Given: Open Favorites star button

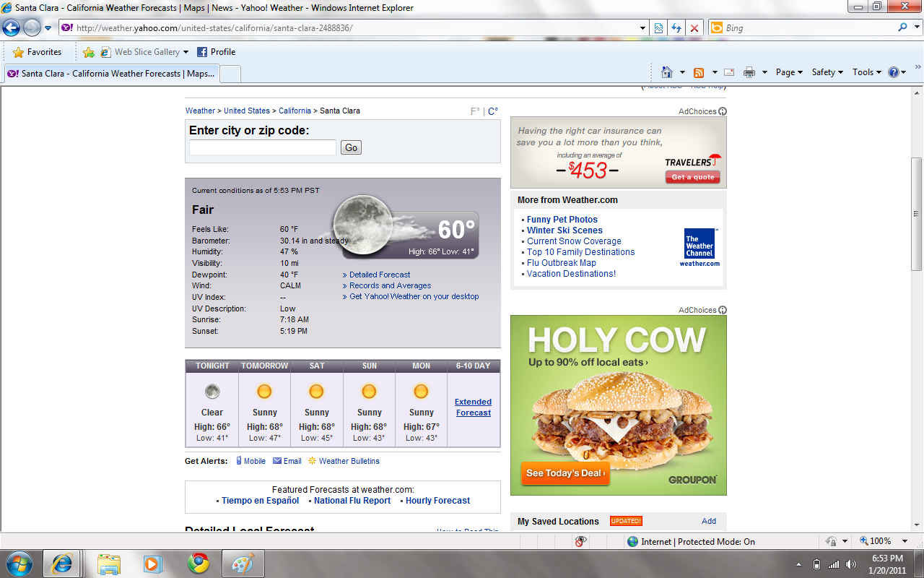Looking at the screenshot, I should point(38,52).
